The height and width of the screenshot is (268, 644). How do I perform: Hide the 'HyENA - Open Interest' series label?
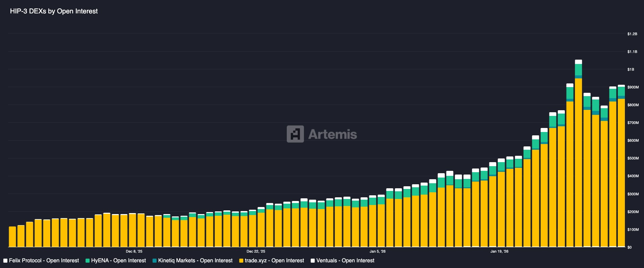coord(118,261)
